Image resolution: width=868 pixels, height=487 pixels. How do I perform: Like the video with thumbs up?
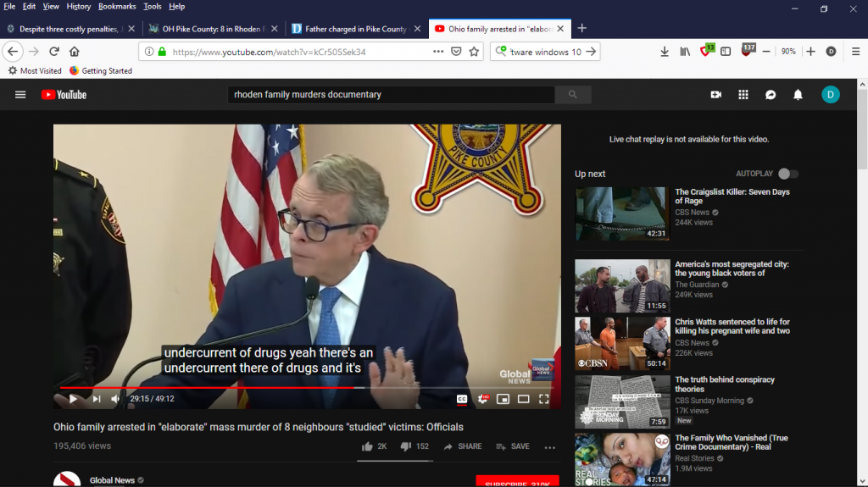[367, 446]
